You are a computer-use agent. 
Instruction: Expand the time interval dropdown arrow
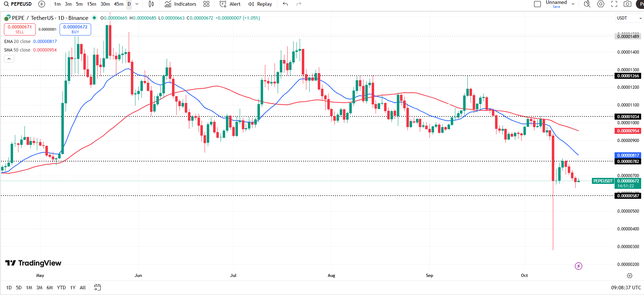pos(137,4)
